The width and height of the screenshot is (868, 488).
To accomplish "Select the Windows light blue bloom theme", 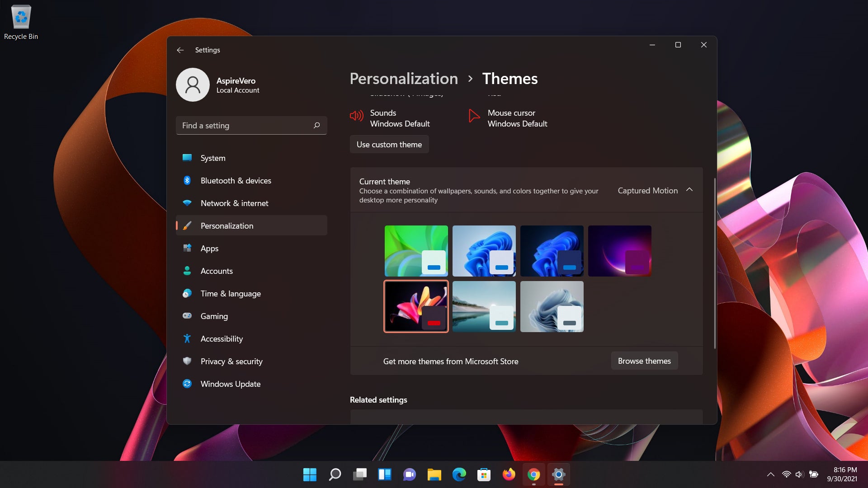I will click(x=484, y=251).
